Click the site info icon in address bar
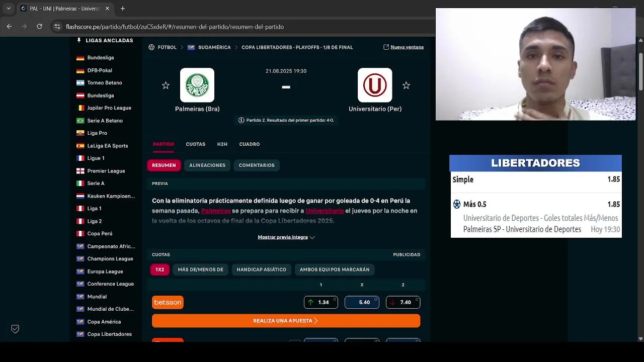Screen dimensions: 644x362 [x=57, y=27]
